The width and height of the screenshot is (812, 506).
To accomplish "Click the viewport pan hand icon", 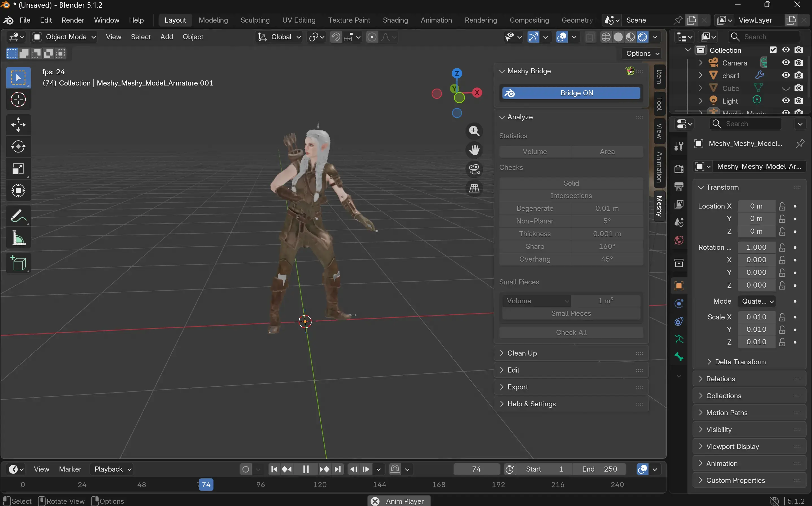I will point(474,150).
